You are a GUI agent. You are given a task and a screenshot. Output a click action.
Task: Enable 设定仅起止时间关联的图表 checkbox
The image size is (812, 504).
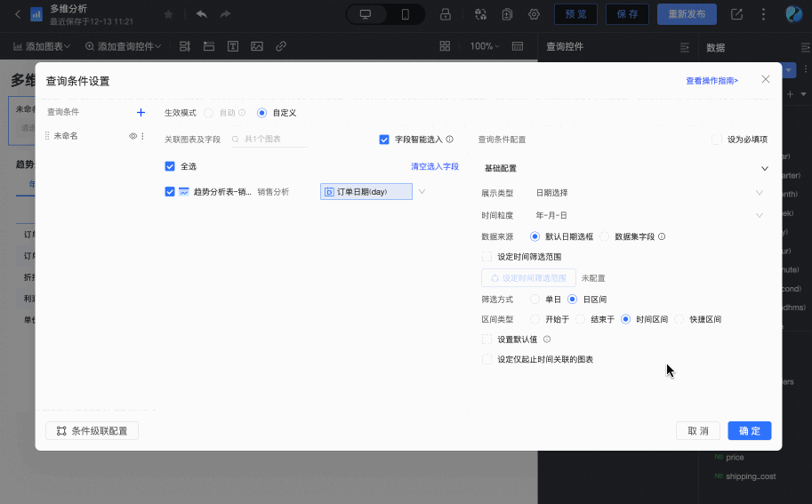click(x=486, y=359)
